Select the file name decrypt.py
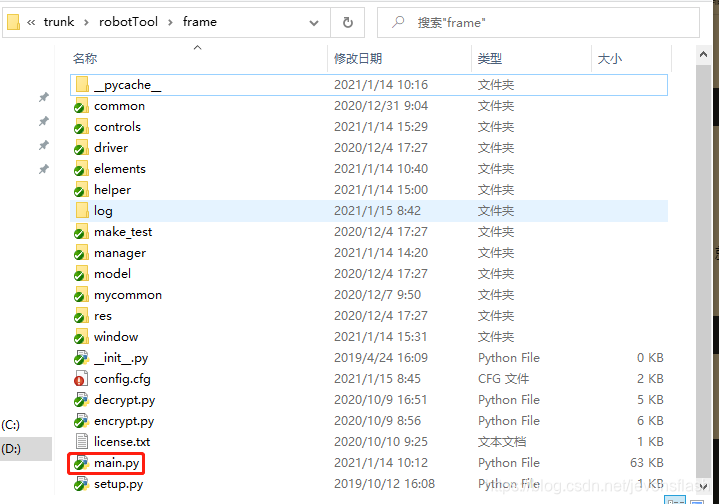 (x=124, y=400)
